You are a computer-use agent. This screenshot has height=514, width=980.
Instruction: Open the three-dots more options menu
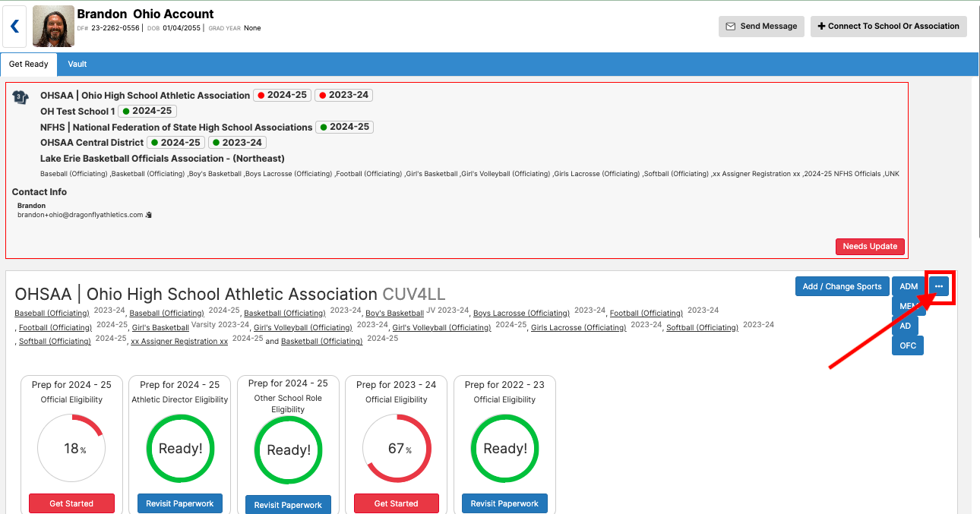pos(939,286)
